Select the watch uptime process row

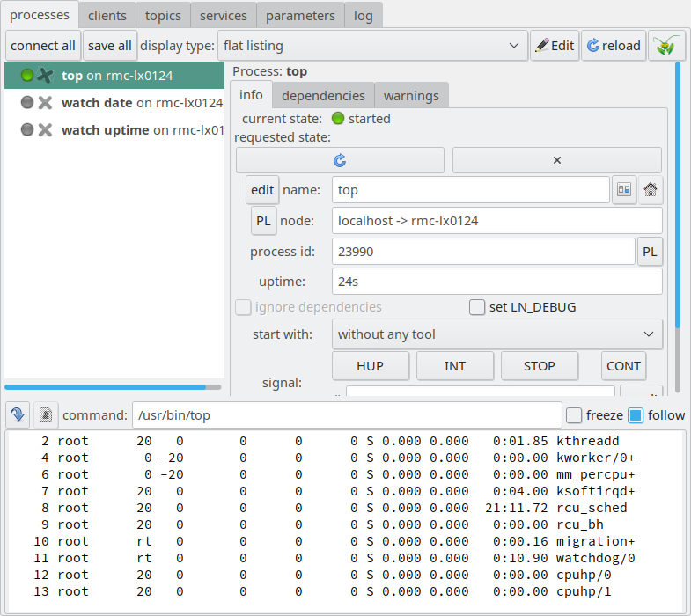coord(114,130)
